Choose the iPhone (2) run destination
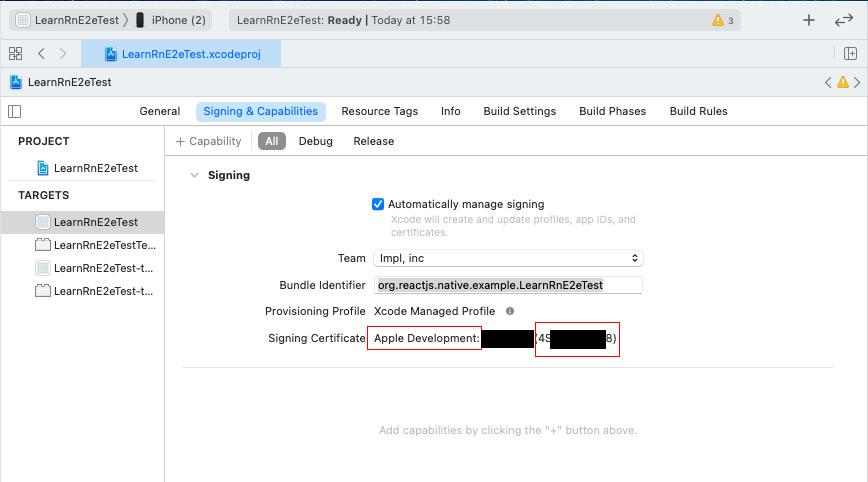868x482 pixels. click(171, 20)
